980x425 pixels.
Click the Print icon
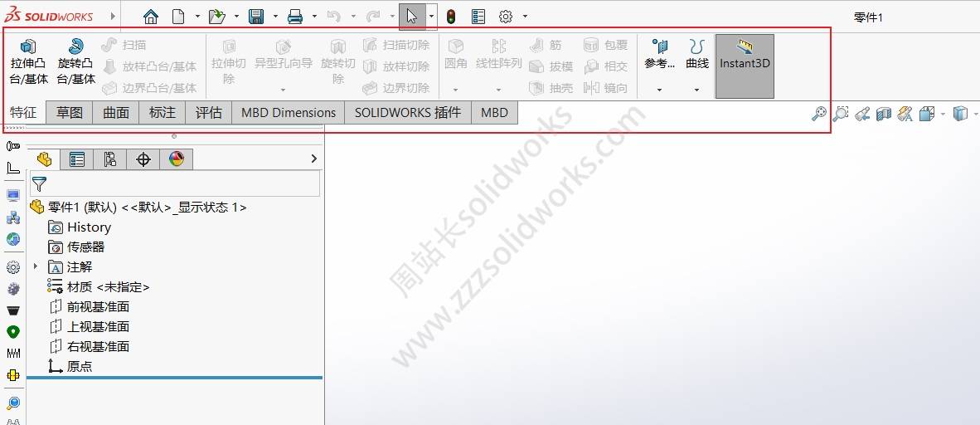coord(295,16)
